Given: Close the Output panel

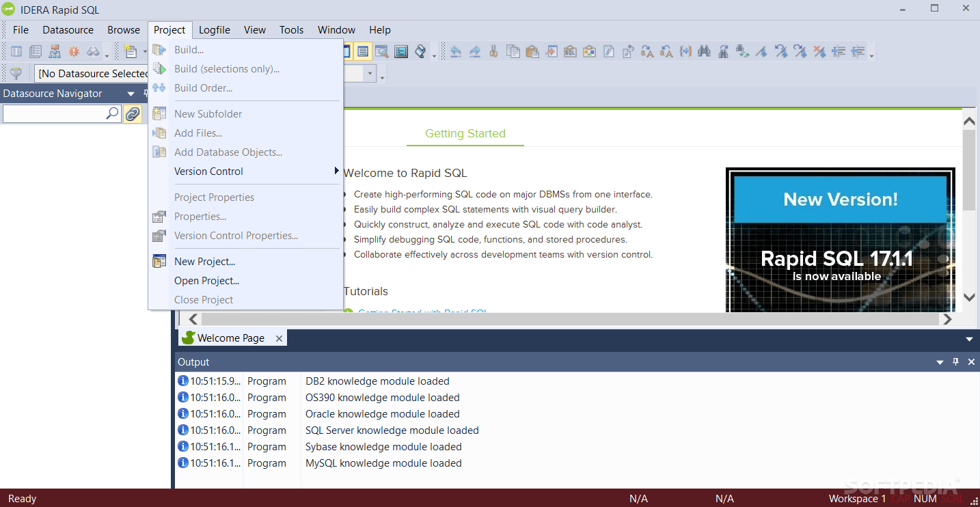Looking at the screenshot, I should click(x=971, y=362).
